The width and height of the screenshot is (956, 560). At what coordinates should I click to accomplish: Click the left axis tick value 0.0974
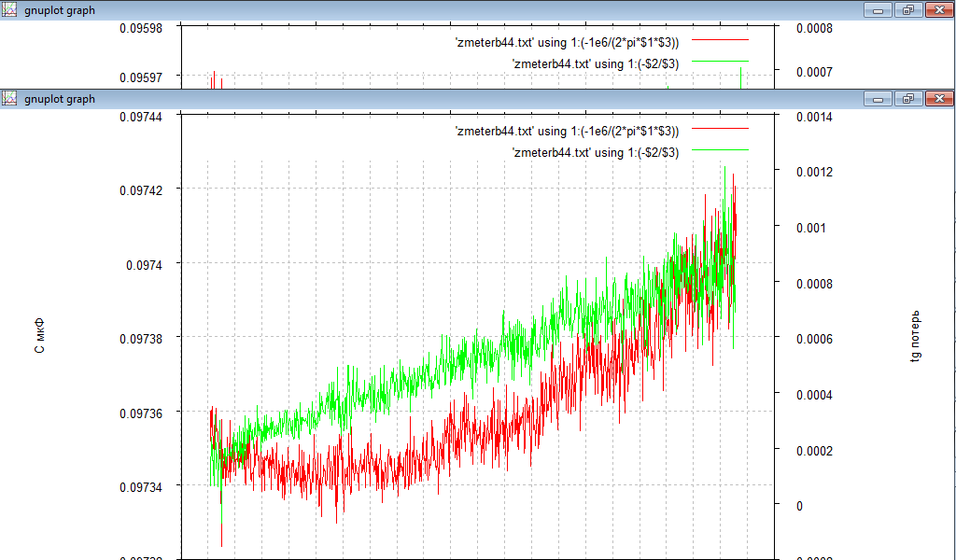coord(145,265)
